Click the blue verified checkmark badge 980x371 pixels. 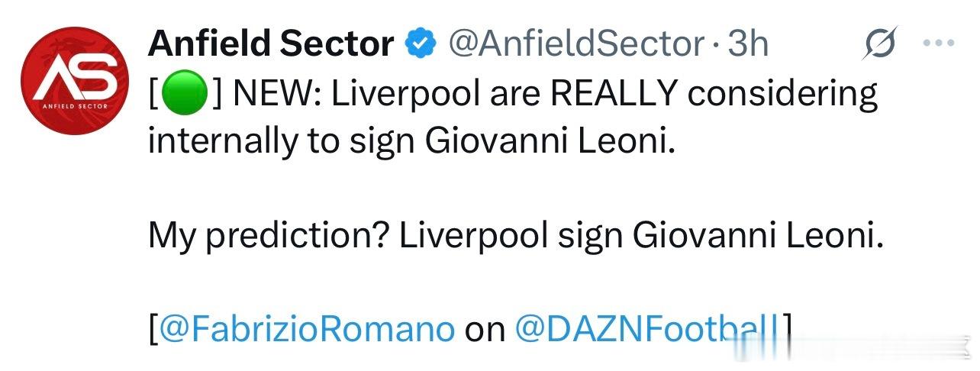point(419,44)
